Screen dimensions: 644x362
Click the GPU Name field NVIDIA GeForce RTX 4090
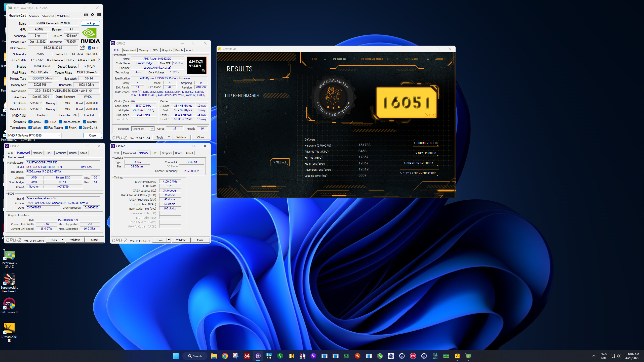[53, 23]
